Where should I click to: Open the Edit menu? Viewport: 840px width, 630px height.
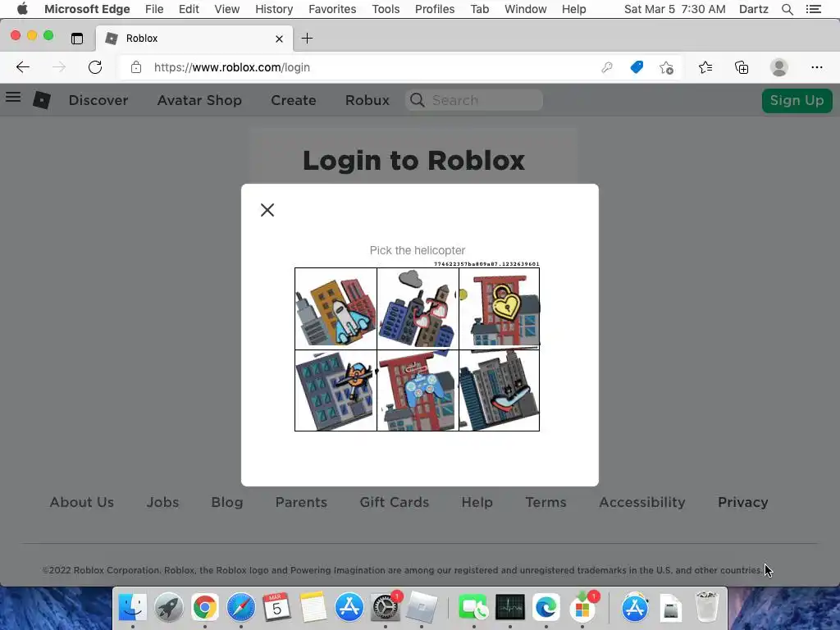(x=189, y=9)
